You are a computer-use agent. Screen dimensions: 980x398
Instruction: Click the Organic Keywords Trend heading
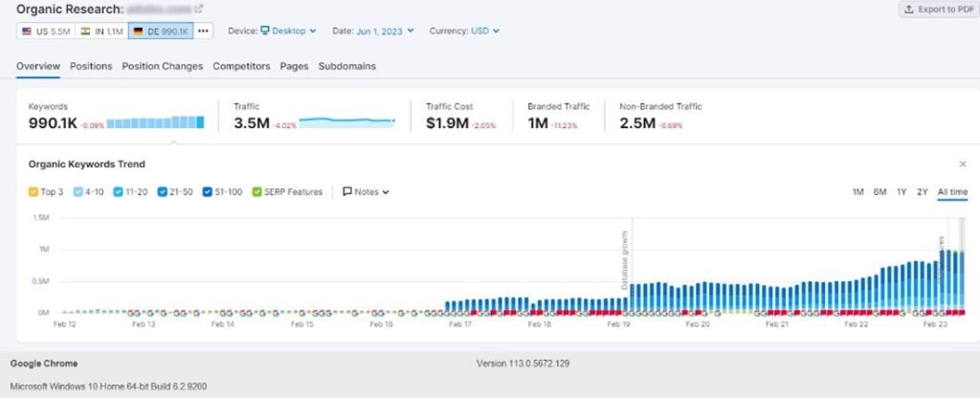[x=87, y=165]
